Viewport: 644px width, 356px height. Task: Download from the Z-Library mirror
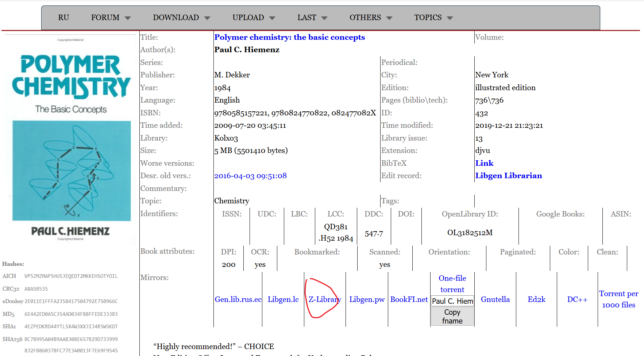click(x=324, y=299)
